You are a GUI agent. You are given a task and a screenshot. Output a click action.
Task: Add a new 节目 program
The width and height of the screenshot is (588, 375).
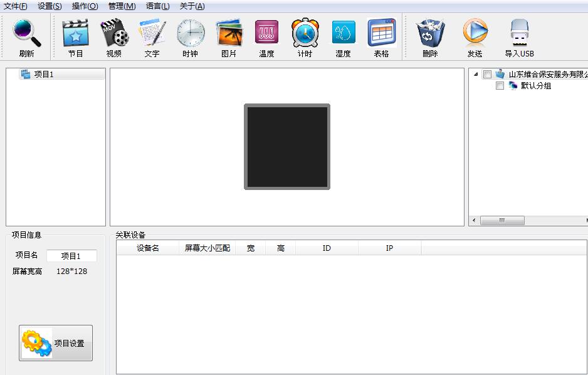click(x=75, y=33)
